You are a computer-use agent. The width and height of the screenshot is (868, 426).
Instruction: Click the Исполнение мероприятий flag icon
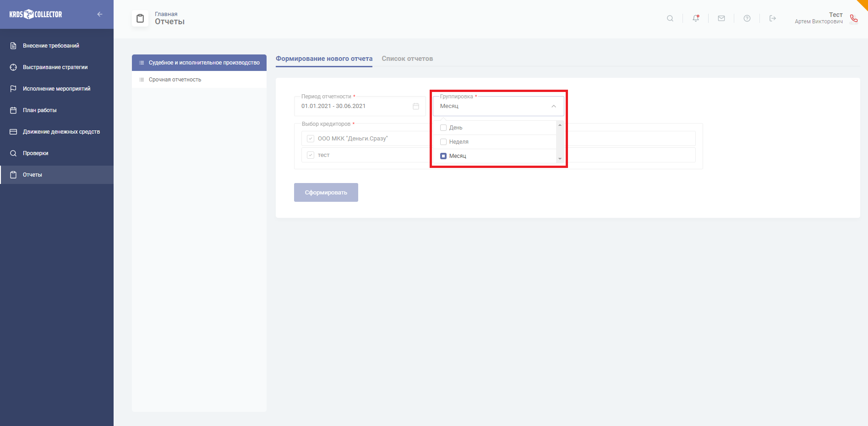point(13,89)
